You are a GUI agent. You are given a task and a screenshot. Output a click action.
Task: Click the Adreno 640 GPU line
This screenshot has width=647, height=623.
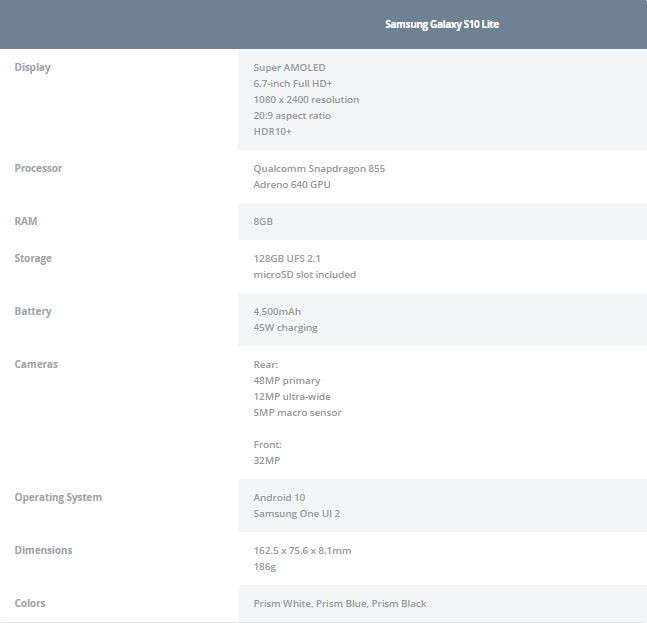pos(292,184)
